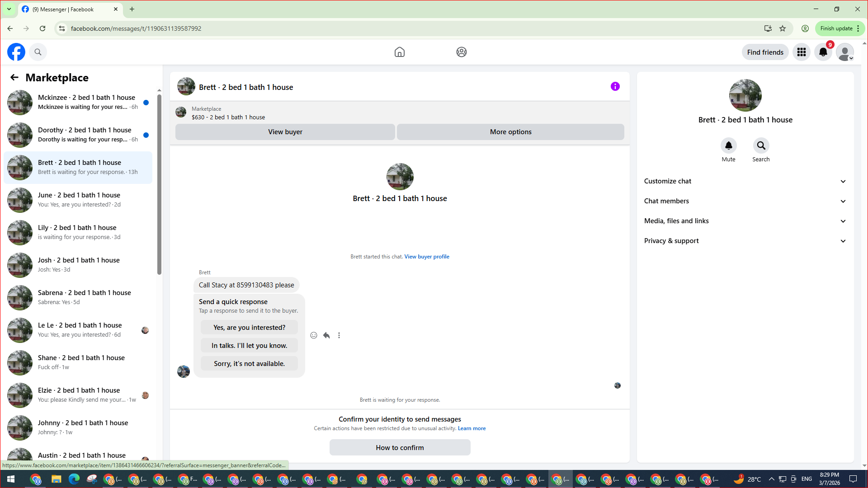Open the View buyer profile link
The height and width of the screenshot is (488, 868).
427,257
